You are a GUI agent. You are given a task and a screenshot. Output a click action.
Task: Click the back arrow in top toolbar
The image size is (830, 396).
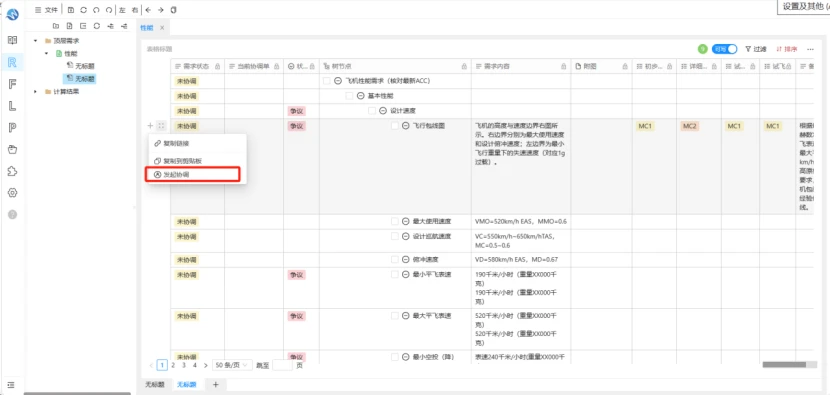148,10
